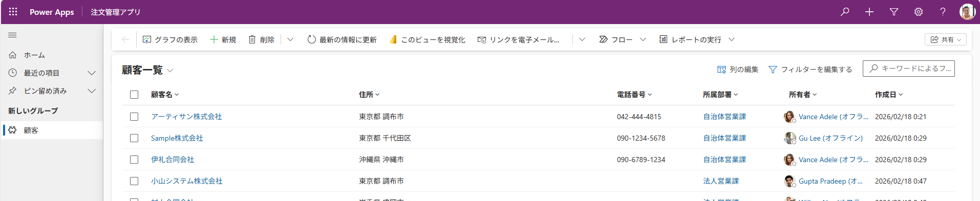Open the help question mark icon

point(943,12)
